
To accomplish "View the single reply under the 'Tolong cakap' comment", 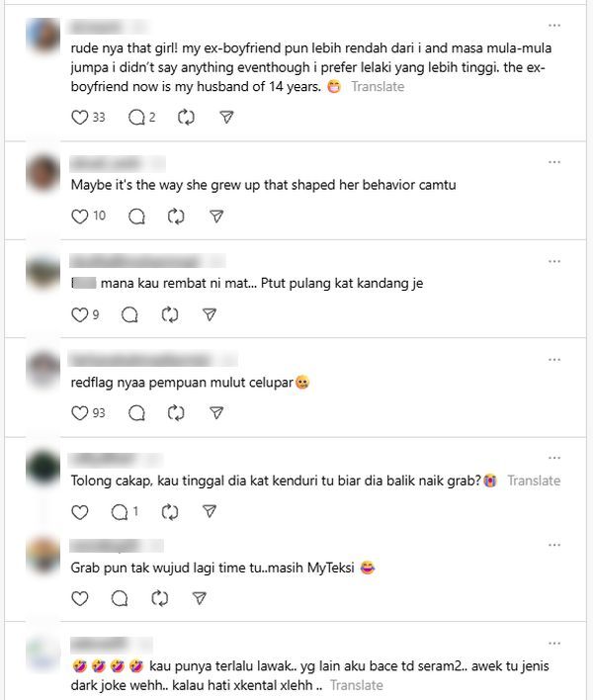I will coord(125,511).
